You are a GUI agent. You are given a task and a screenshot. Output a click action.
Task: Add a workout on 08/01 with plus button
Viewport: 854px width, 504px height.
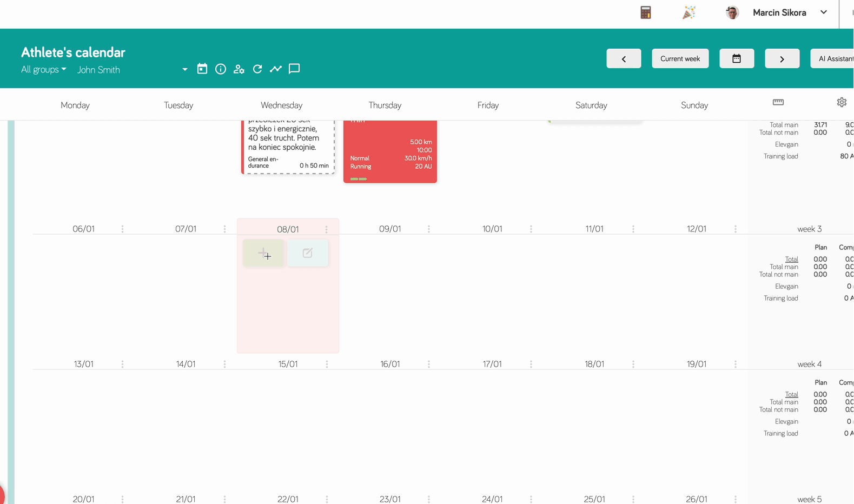[x=263, y=253]
